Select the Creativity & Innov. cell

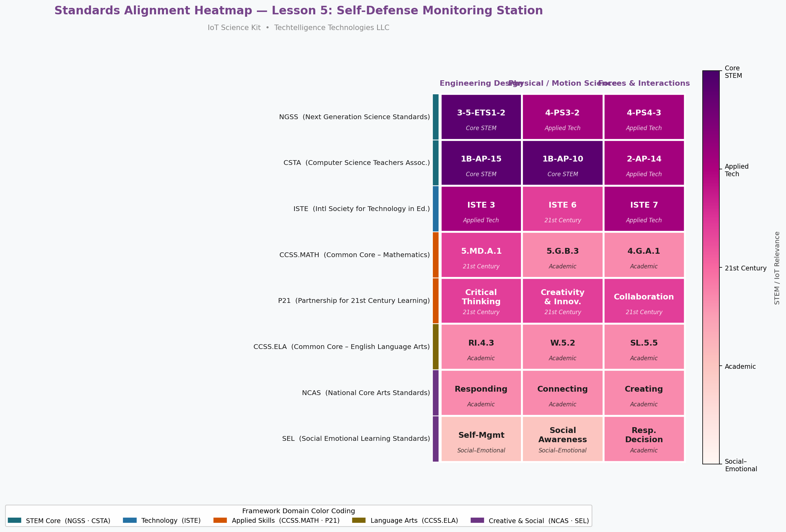pyautogui.click(x=563, y=301)
